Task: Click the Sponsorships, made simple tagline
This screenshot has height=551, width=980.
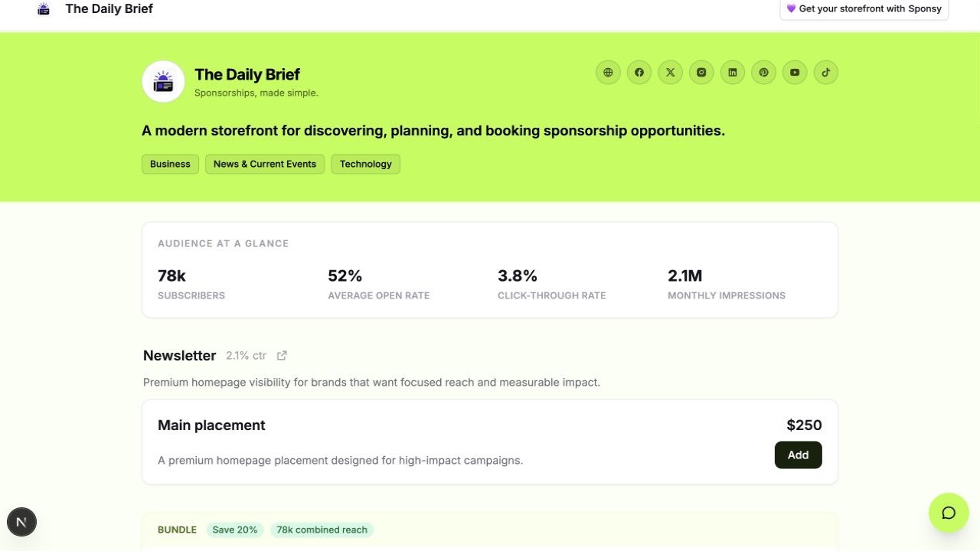Action: 256,93
